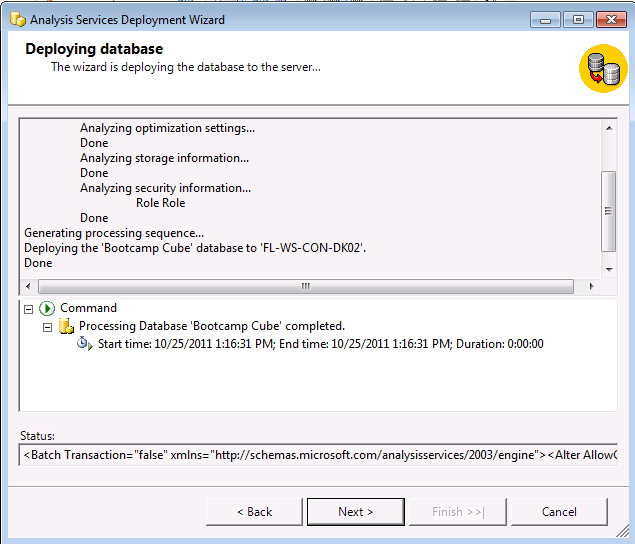Click inside the Status Batch Transaction field
The image size is (635, 544).
tap(319, 456)
